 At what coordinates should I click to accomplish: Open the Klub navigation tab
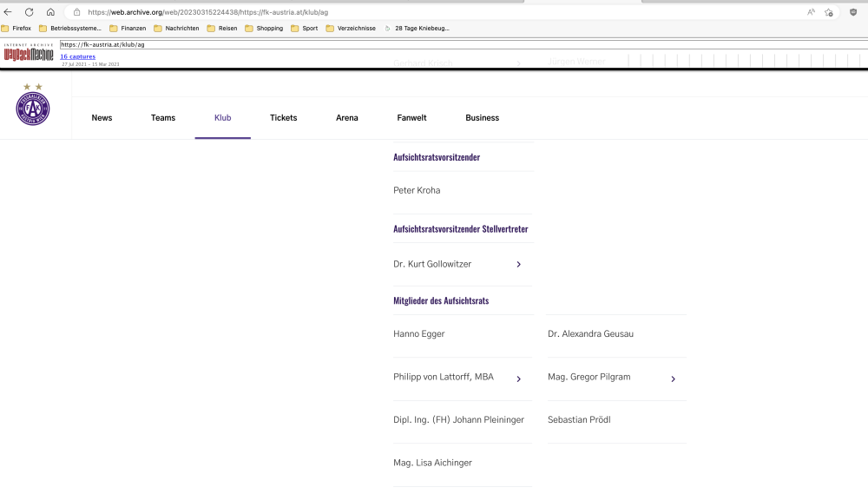[x=222, y=118]
